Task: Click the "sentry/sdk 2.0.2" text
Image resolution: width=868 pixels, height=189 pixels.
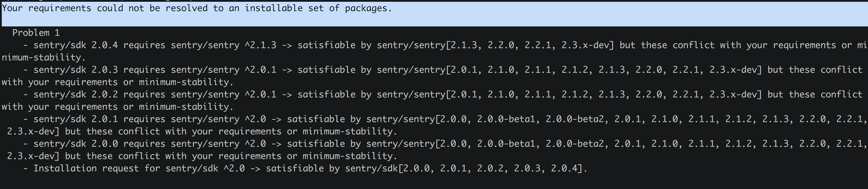Action: coord(76,94)
